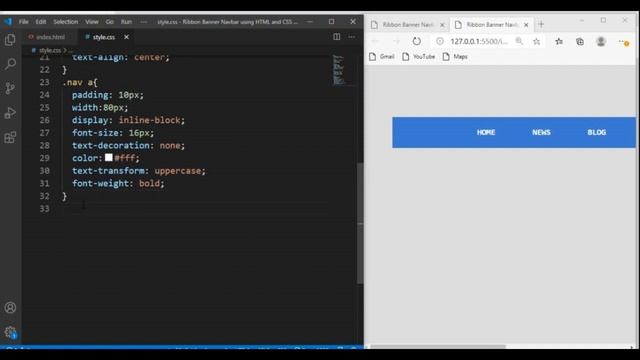Viewport: 640px width, 360px height.
Task: Click on text-decoration: none line
Action: tap(128, 146)
